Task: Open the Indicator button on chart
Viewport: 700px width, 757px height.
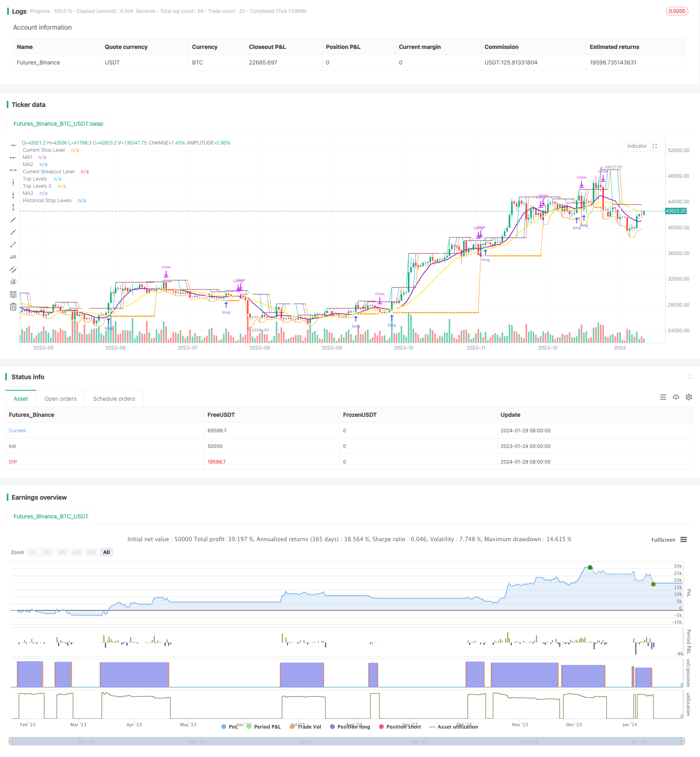Action: tap(637, 146)
